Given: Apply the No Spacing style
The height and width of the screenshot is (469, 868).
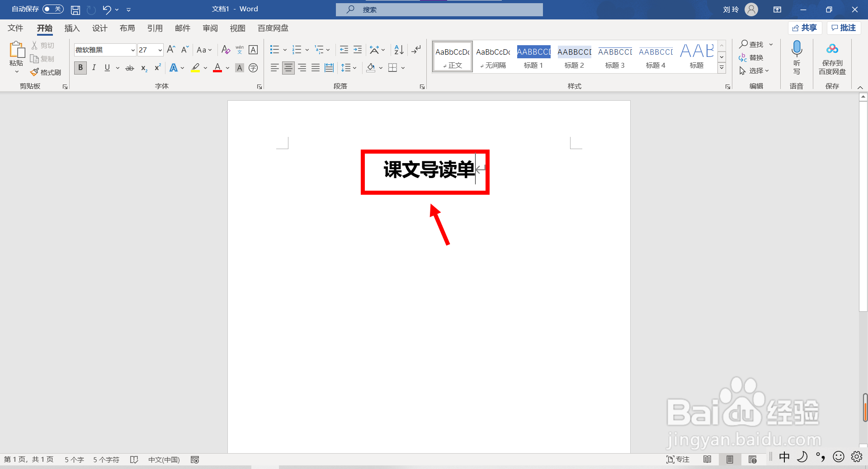Looking at the screenshot, I should pyautogui.click(x=493, y=57).
